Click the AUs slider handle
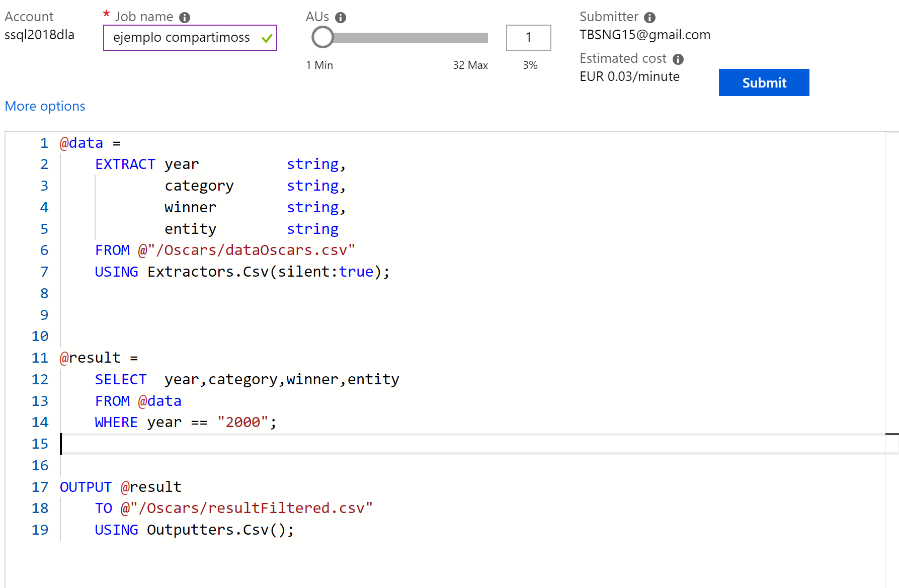899x588 pixels. 322,37
